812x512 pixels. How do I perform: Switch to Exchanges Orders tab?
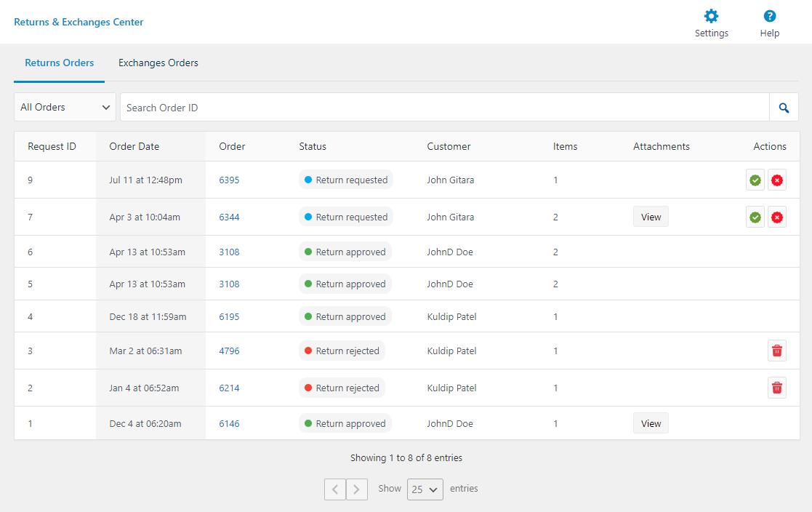coord(158,63)
